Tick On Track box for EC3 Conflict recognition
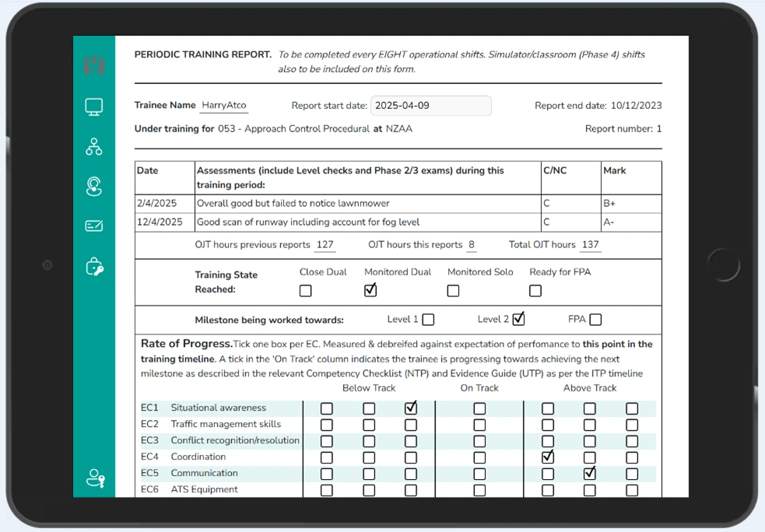This screenshot has height=532, width=765. pos(479,441)
